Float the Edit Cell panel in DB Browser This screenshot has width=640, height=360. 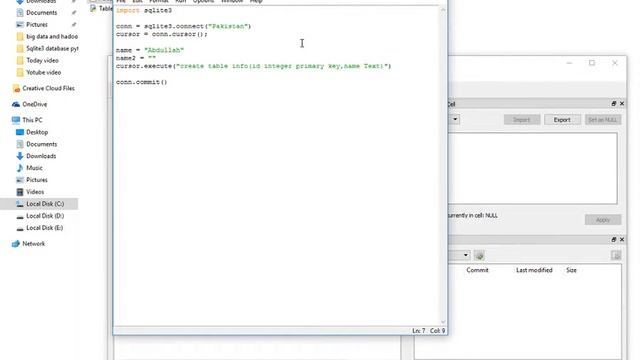point(613,104)
